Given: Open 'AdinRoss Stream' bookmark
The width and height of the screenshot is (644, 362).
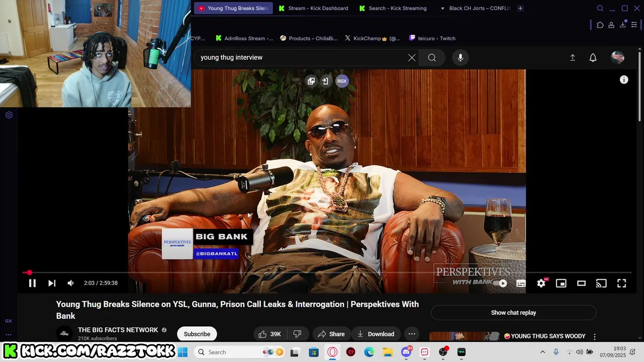Looking at the screenshot, I should [x=245, y=38].
